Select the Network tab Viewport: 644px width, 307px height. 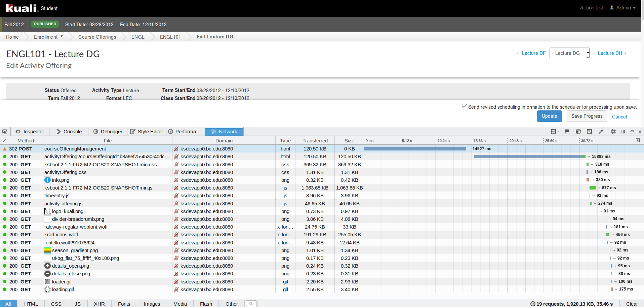(224, 132)
